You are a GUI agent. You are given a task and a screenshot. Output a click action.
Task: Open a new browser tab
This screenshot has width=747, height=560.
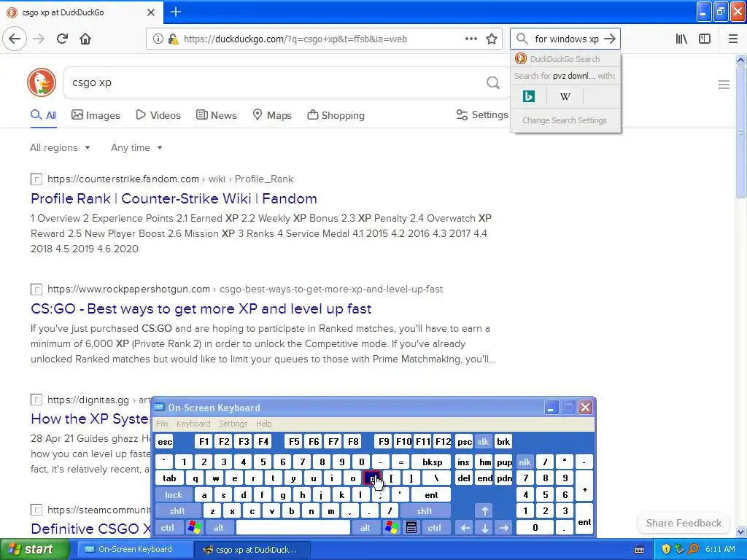(x=176, y=12)
